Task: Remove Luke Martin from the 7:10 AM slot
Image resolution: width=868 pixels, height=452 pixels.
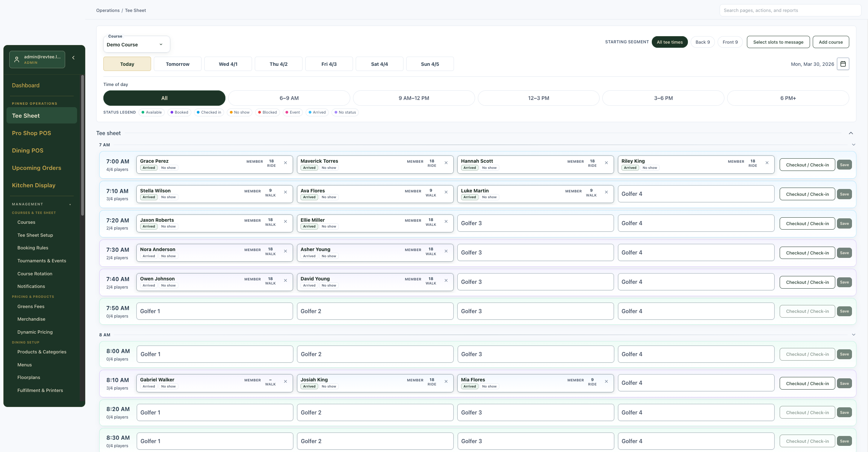Action: [x=607, y=192]
